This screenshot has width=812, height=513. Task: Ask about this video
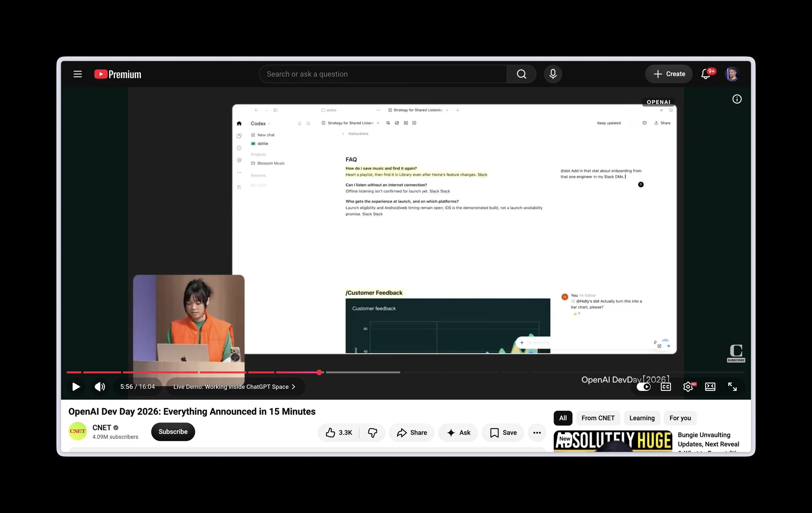[458, 432]
